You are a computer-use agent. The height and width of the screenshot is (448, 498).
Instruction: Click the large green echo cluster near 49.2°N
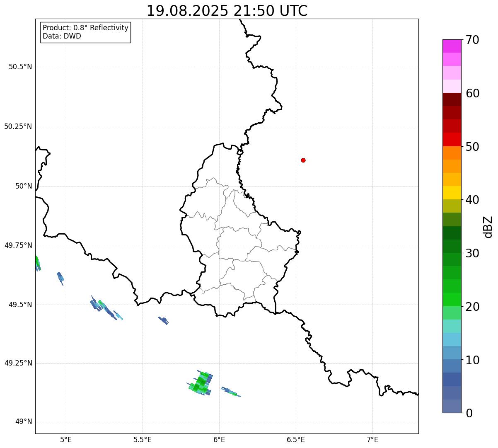click(201, 383)
